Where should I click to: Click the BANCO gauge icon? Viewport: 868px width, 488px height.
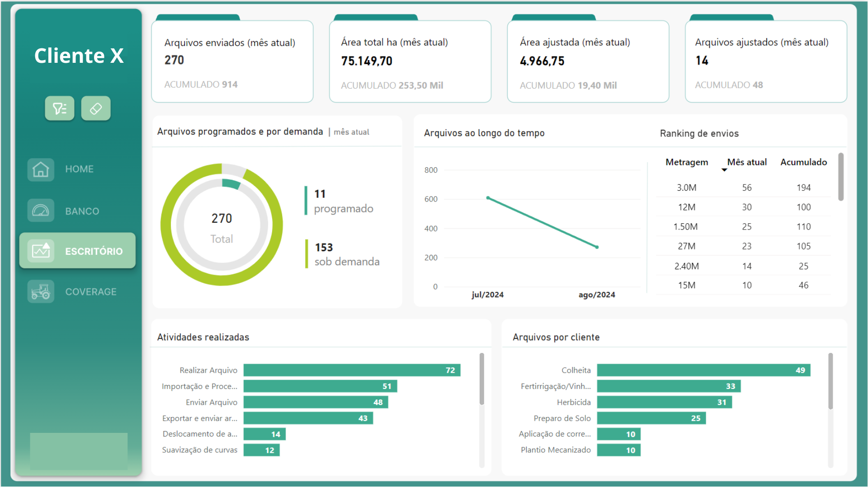(41, 211)
